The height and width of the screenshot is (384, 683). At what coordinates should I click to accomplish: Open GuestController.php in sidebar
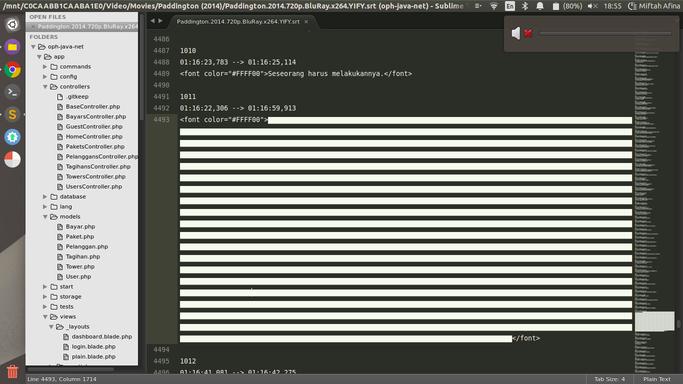(x=94, y=127)
